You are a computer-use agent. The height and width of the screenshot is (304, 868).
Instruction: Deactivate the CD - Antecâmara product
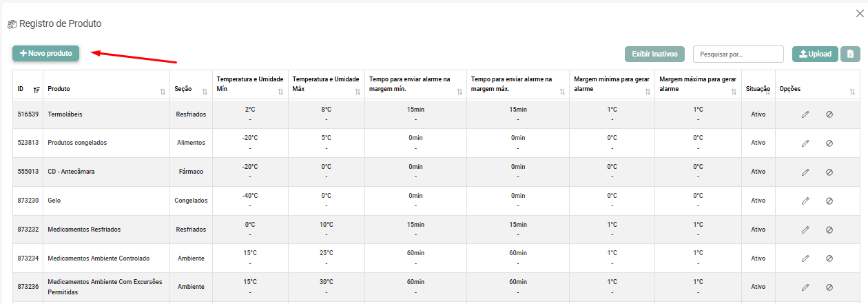tap(829, 172)
